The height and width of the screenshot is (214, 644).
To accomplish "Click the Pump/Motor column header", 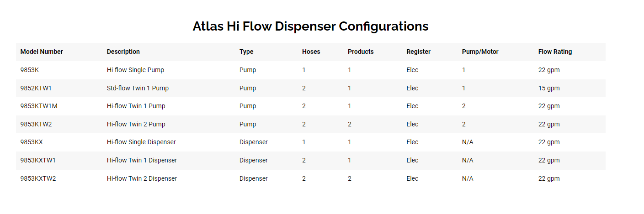I will [x=480, y=52].
